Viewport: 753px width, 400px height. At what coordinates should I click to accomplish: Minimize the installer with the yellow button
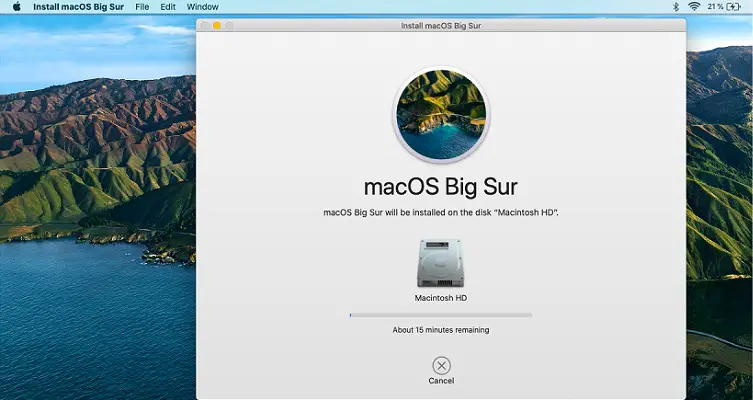coord(217,25)
